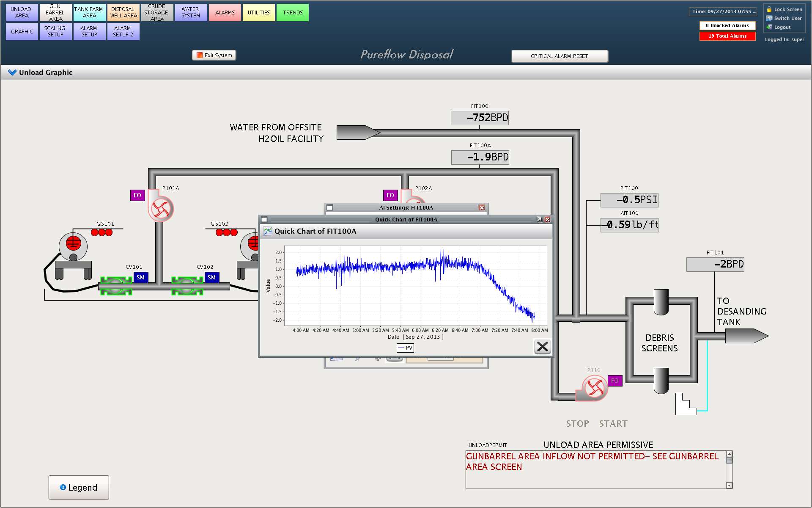Click the Switch User icon
The height and width of the screenshot is (508, 812).
(x=769, y=18)
